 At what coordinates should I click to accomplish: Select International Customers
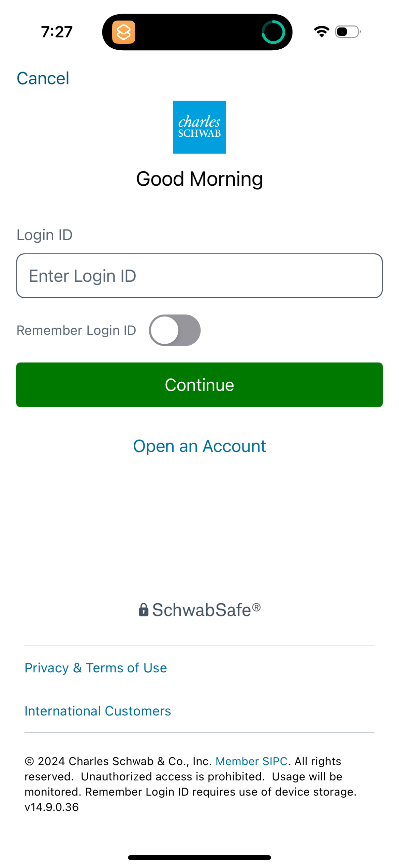[x=98, y=711]
